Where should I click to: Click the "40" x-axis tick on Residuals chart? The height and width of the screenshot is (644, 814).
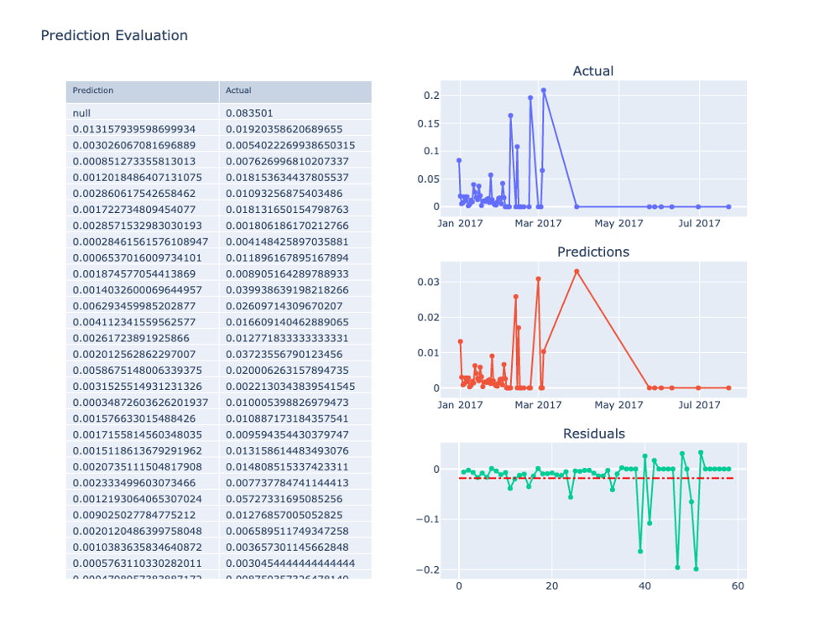coord(644,586)
